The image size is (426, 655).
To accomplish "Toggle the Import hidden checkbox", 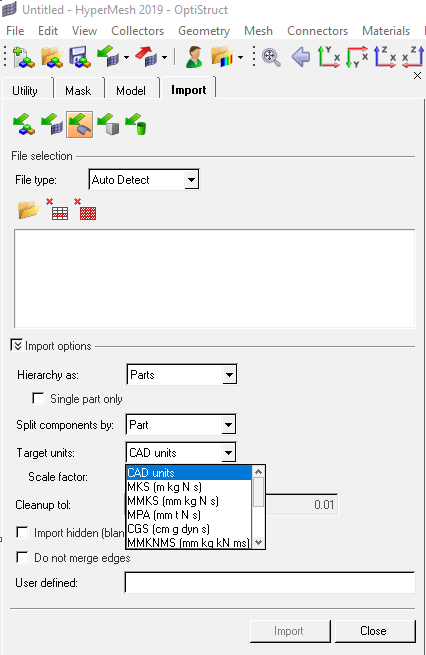I will [22, 532].
